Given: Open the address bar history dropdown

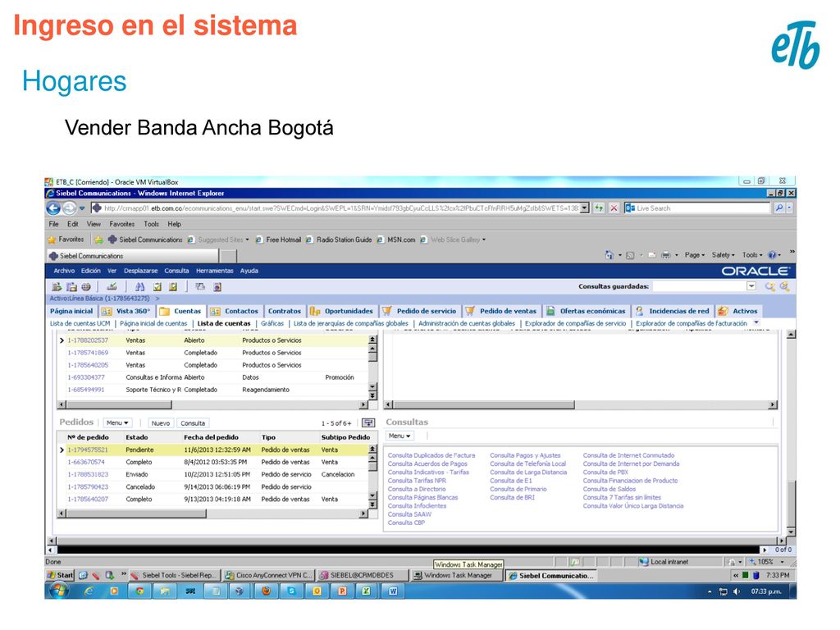Looking at the screenshot, I should [x=584, y=208].
